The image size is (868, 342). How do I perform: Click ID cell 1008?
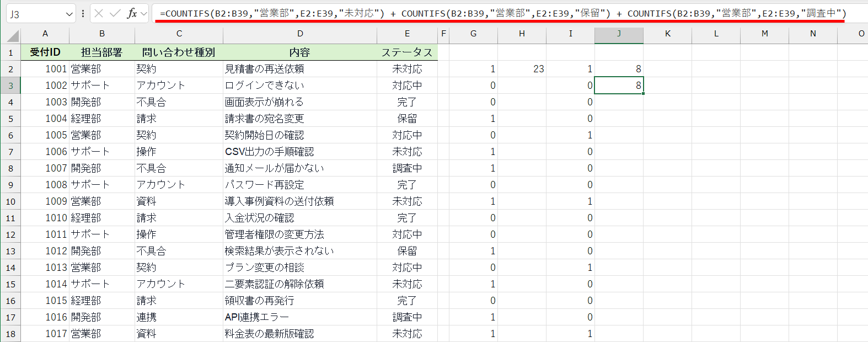(45, 185)
